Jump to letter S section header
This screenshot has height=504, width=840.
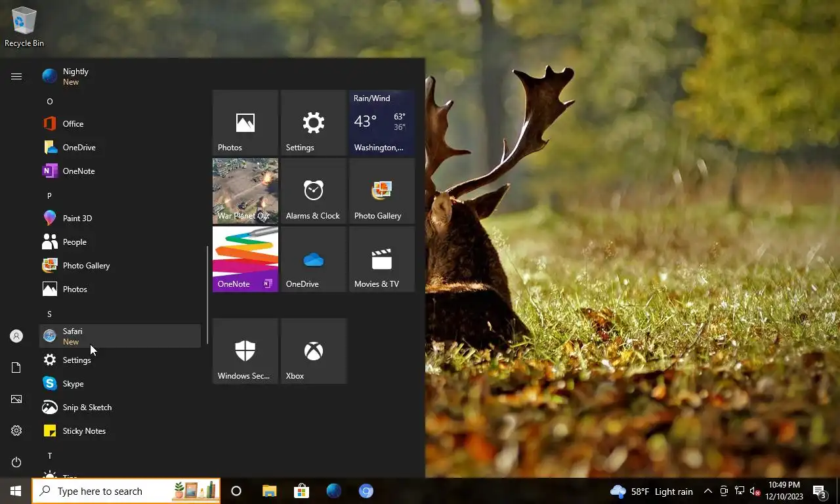(120, 314)
